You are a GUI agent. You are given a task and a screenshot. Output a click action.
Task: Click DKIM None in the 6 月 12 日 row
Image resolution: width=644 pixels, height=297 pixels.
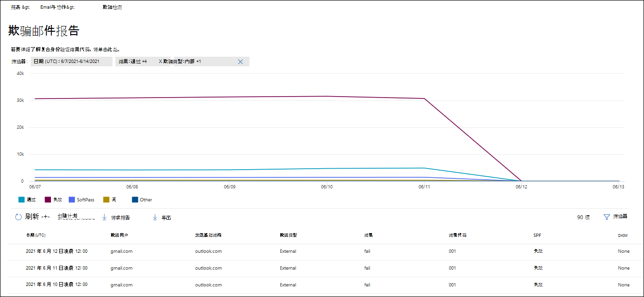pyautogui.click(x=624, y=251)
